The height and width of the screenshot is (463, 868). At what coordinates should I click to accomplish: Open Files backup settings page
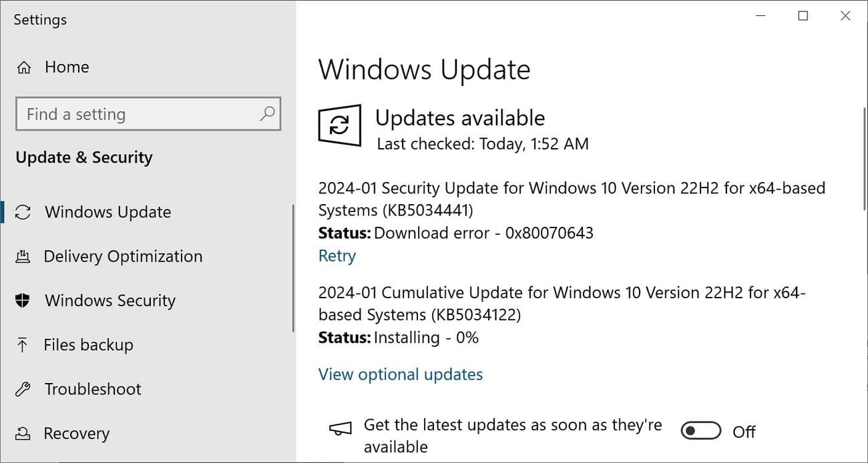click(86, 345)
